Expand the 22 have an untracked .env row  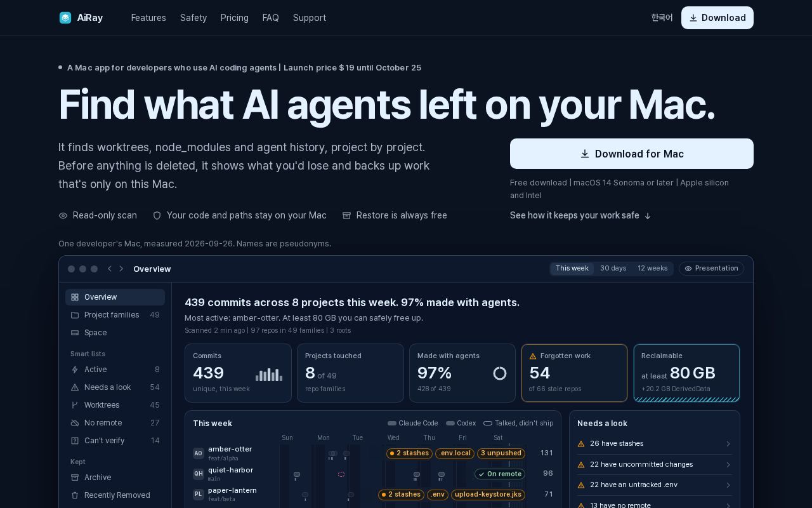point(655,485)
